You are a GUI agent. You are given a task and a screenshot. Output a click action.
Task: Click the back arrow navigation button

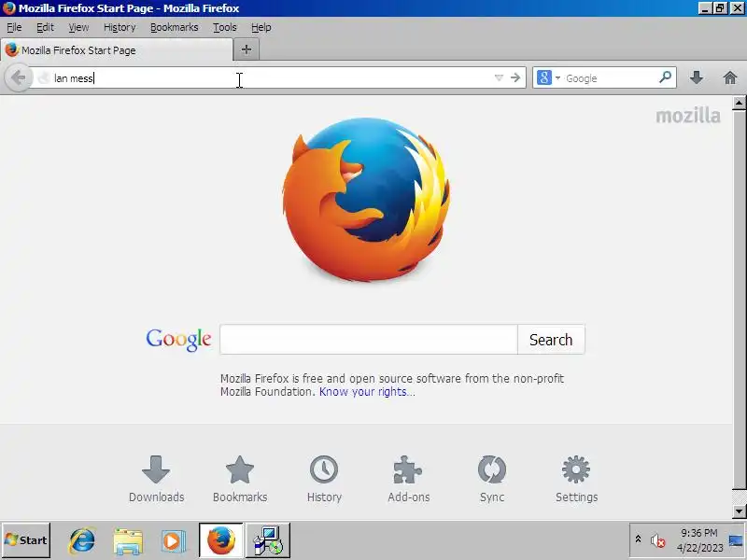[x=18, y=77]
